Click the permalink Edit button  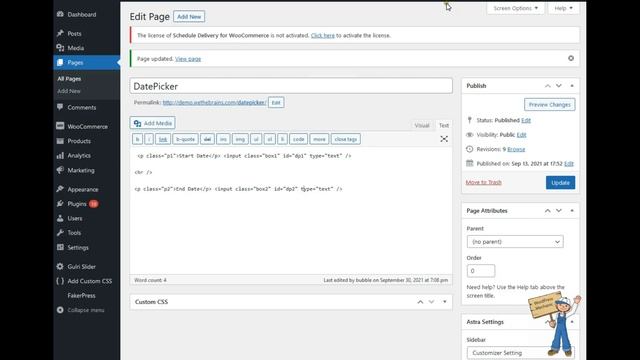(276, 102)
